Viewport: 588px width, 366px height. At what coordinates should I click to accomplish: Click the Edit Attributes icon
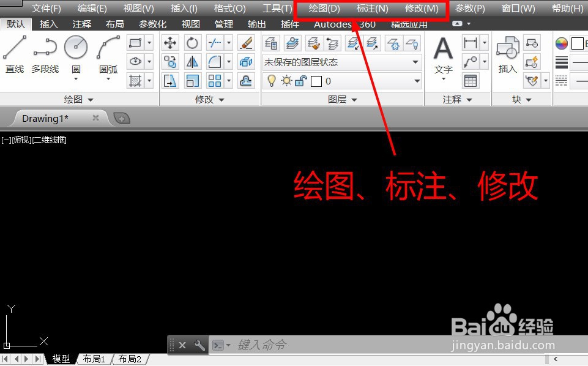click(x=532, y=81)
